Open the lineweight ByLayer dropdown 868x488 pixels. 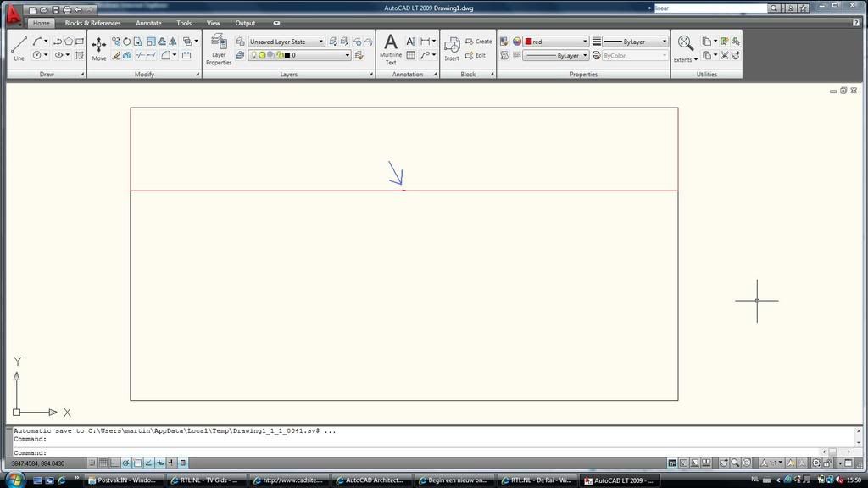click(x=636, y=42)
